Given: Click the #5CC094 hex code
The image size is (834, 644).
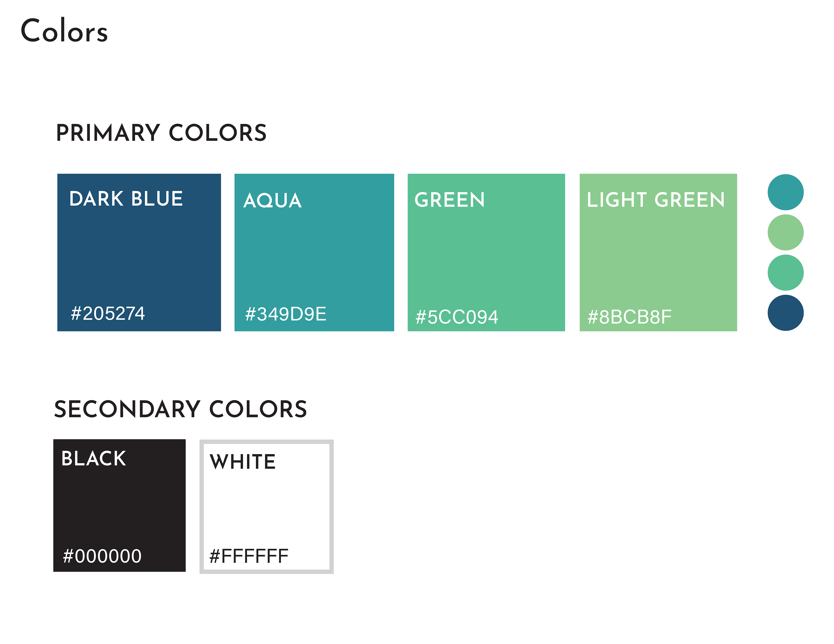Looking at the screenshot, I should pyautogui.click(x=457, y=317).
